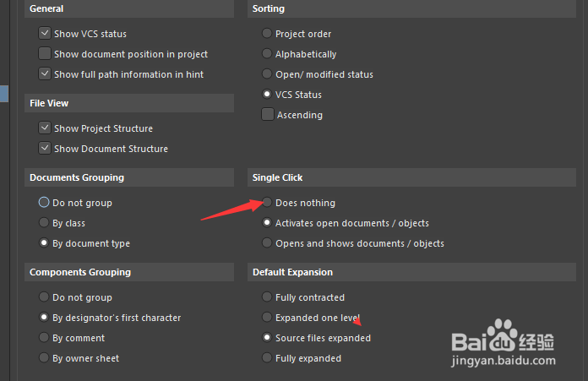This screenshot has width=588, height=381.
Task: Choose Opens and shows documents / objects
Action: (x=267, y=243)
